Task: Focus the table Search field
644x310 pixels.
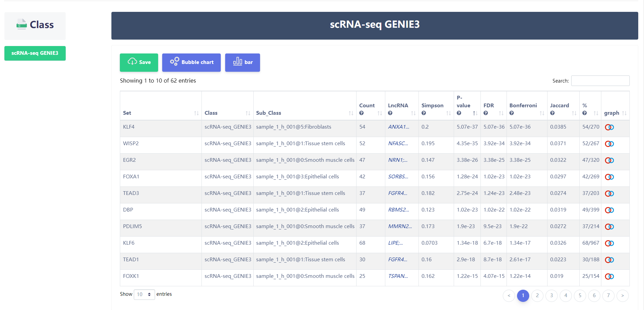Action: coord(600,81)
